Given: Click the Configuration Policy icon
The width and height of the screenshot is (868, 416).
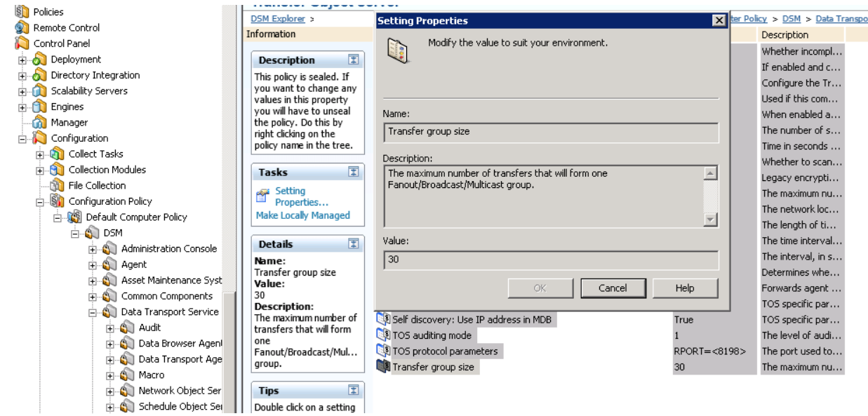Looking at the screenshot, I should 57,201.
